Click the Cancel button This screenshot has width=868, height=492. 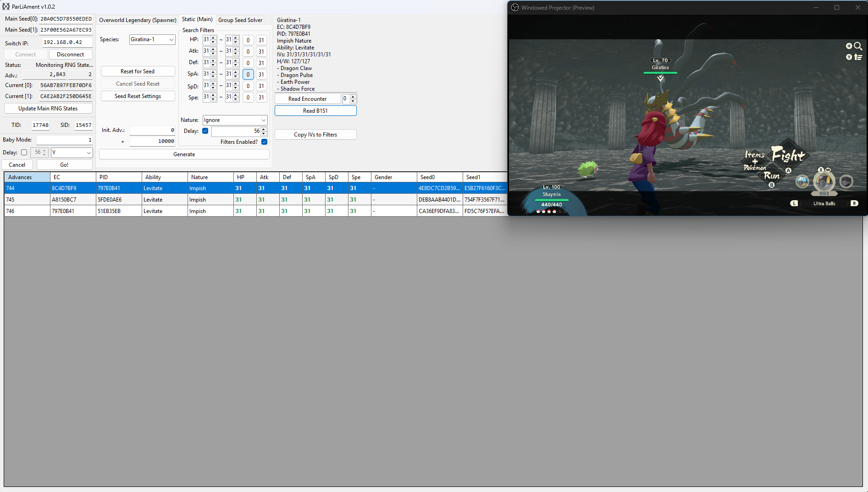click(17, 165)
